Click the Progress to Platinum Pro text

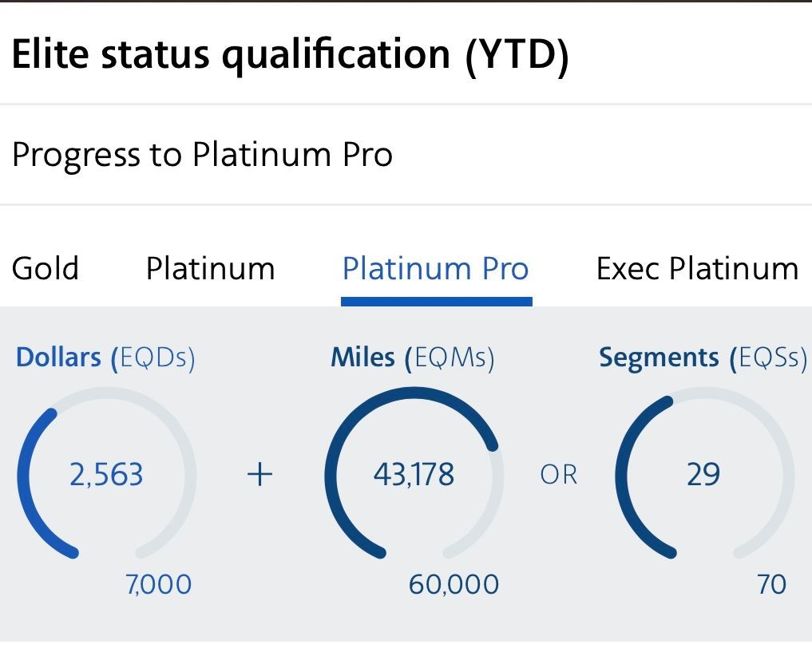[202, 154]
